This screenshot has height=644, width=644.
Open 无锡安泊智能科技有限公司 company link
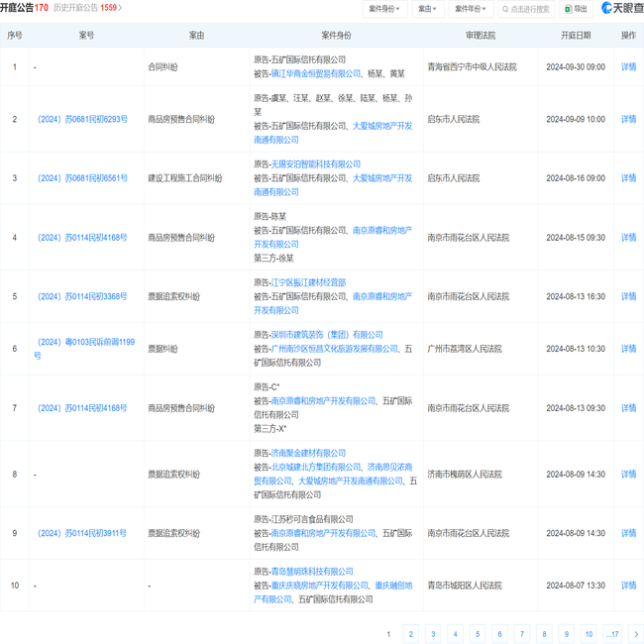coord(316,164)
